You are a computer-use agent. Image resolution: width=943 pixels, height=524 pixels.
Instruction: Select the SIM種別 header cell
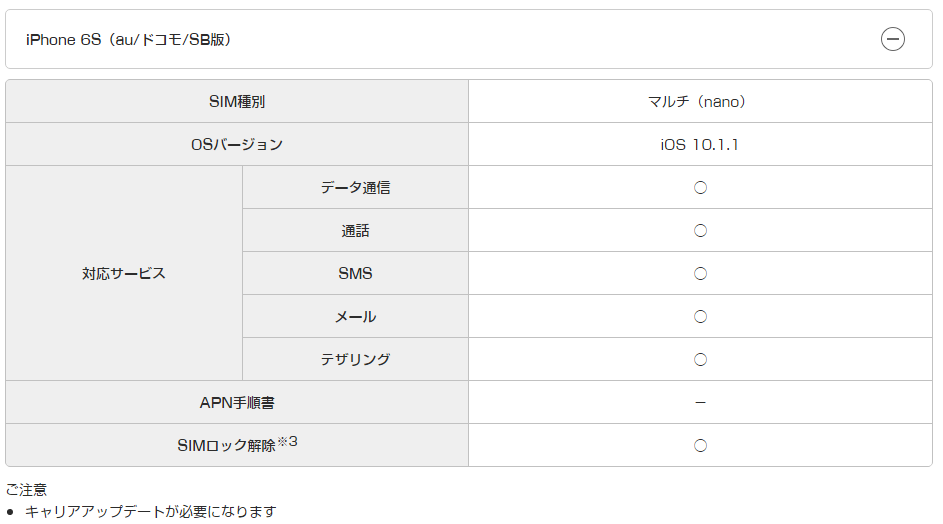tap(237, 102)
